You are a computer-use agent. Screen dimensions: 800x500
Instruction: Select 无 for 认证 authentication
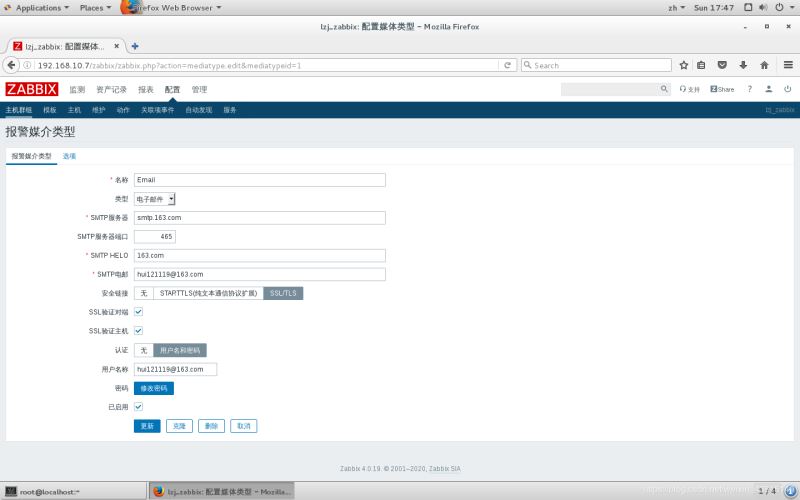(x=144, y=350)
